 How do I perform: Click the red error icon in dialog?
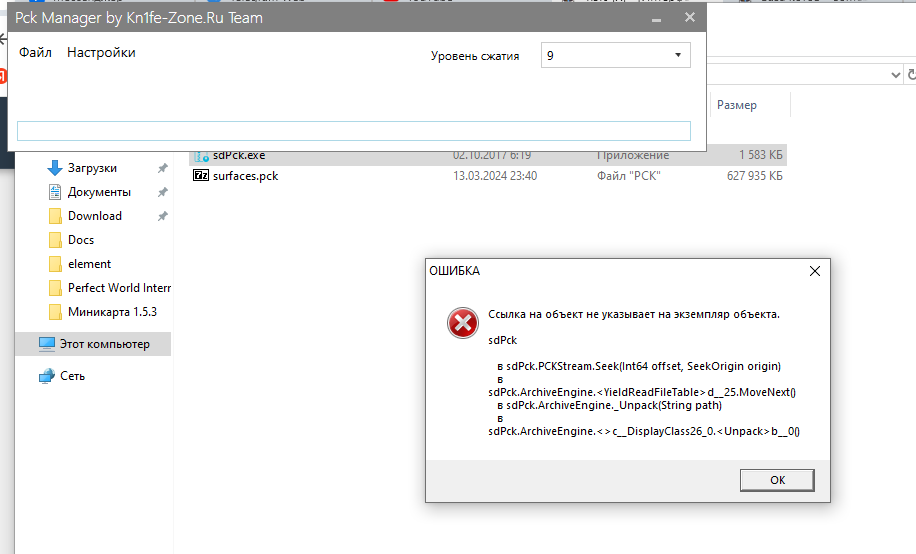tap(461, 322)
